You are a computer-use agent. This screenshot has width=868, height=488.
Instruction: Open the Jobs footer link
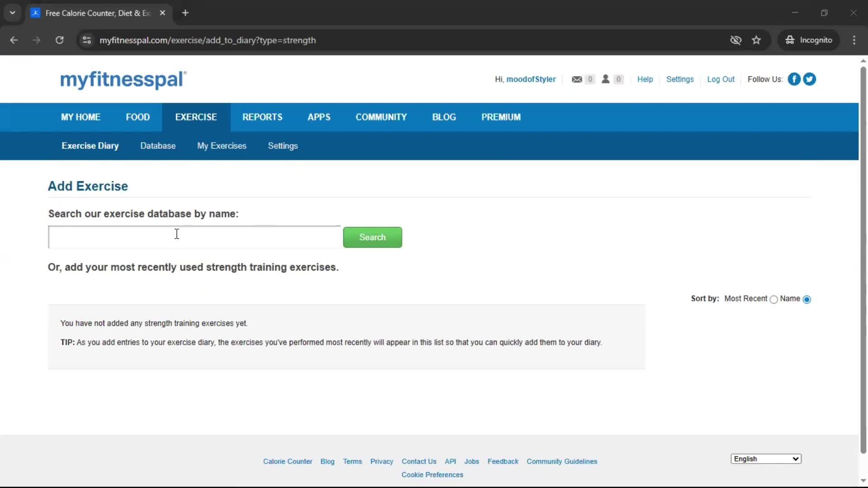tap(472, 461)
